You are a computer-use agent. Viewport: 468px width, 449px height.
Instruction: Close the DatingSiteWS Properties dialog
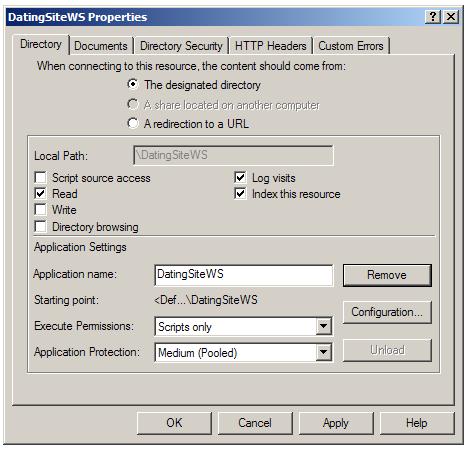click(451, 16)
